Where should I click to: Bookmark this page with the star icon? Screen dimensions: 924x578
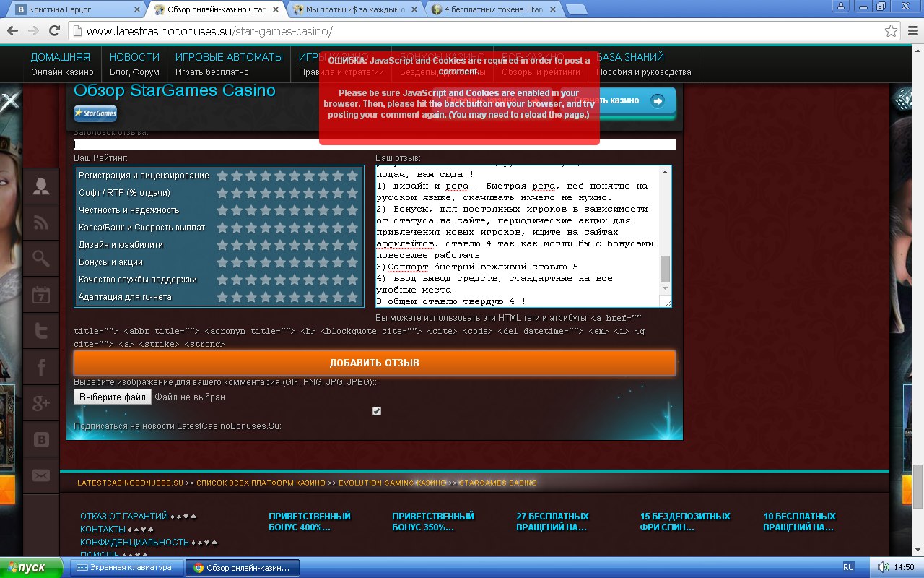click(892, 31)
